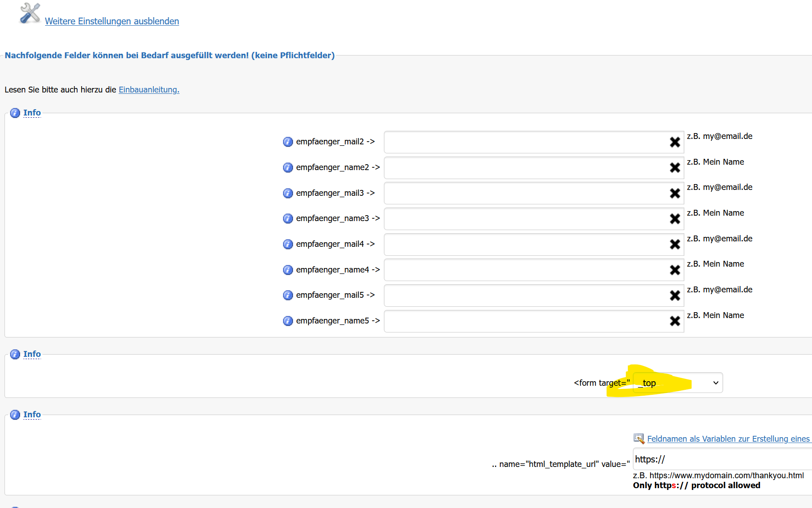Click the first Info legend above recipient fields
Viewport: 812px width, 508px height.
tap(32, 113)
